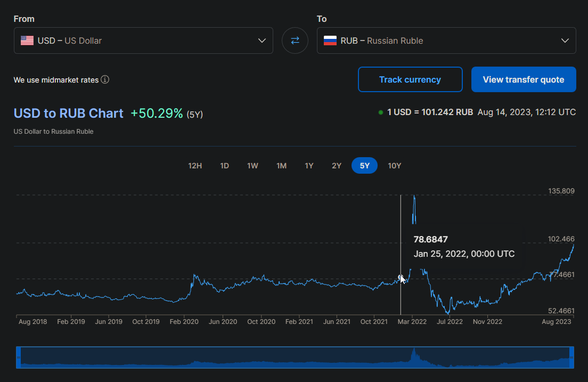
Task: Click the Russian flag icon
Action: coord(330,40)
